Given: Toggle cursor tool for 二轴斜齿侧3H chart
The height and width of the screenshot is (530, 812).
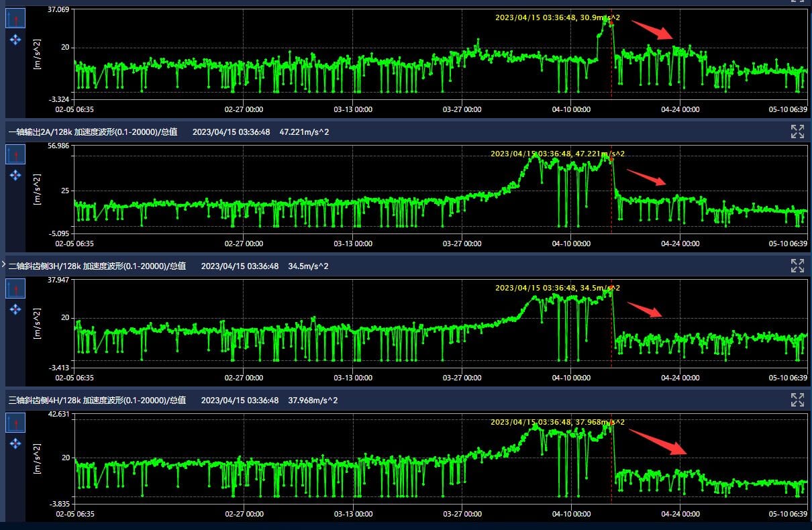Looking at the screenshot, I should click(15, 288).
